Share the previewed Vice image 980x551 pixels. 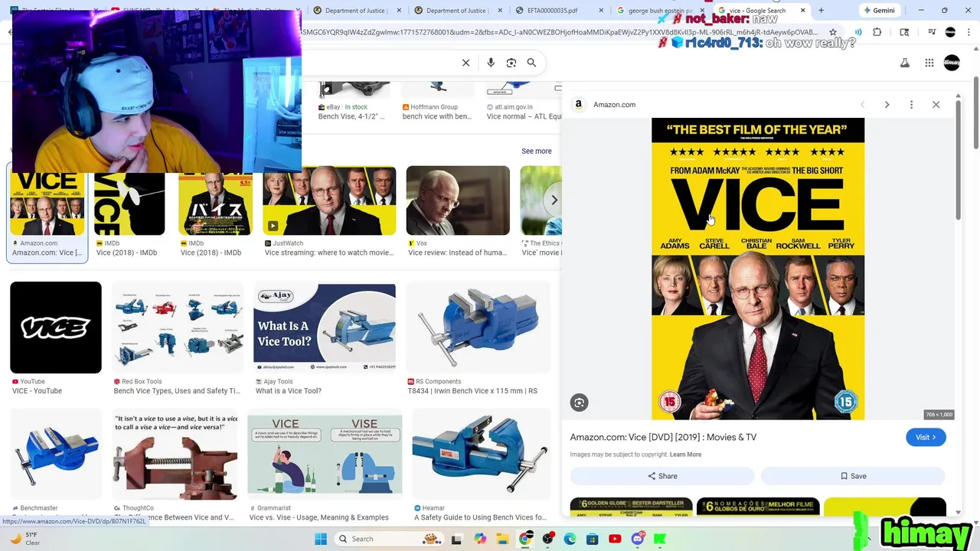click(x=662, y=476)
